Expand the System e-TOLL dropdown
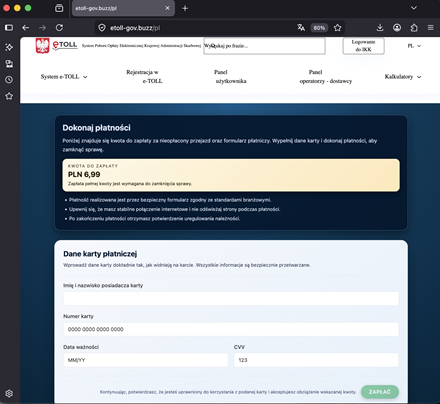The width and height of the screenshot is (440, 404). click(64, 77)
